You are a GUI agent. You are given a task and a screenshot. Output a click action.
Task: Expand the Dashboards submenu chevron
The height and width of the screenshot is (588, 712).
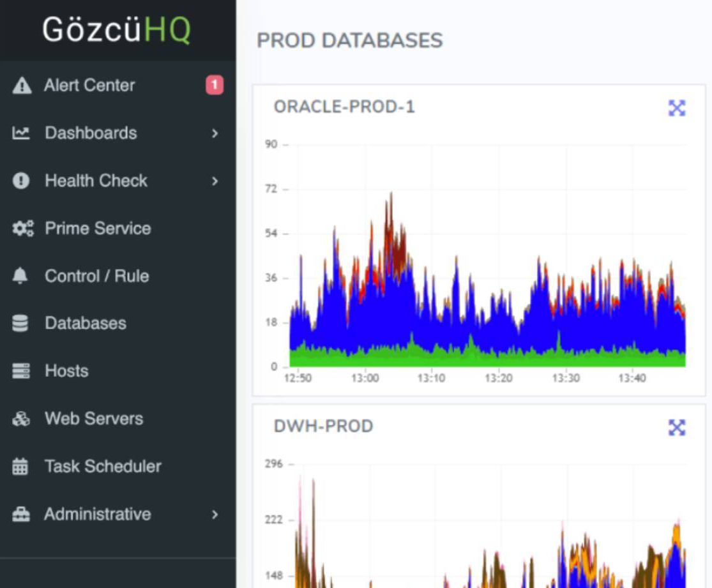click(x=215, y=133)
